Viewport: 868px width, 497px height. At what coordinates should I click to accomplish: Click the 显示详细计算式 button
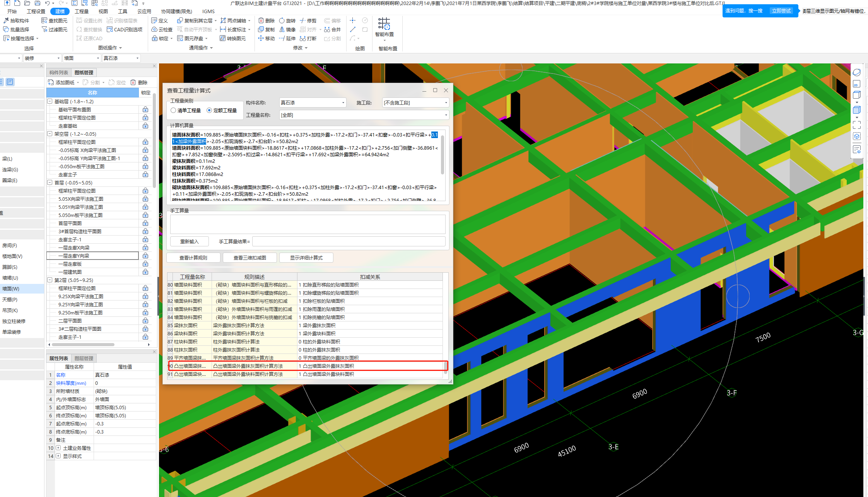click(306, 258)
